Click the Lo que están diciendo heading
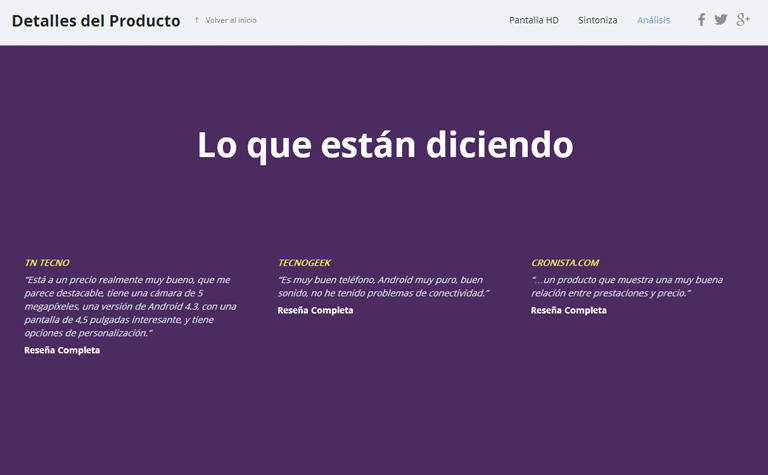The width and height of the screenshot is (768, 475). point(384,145)
